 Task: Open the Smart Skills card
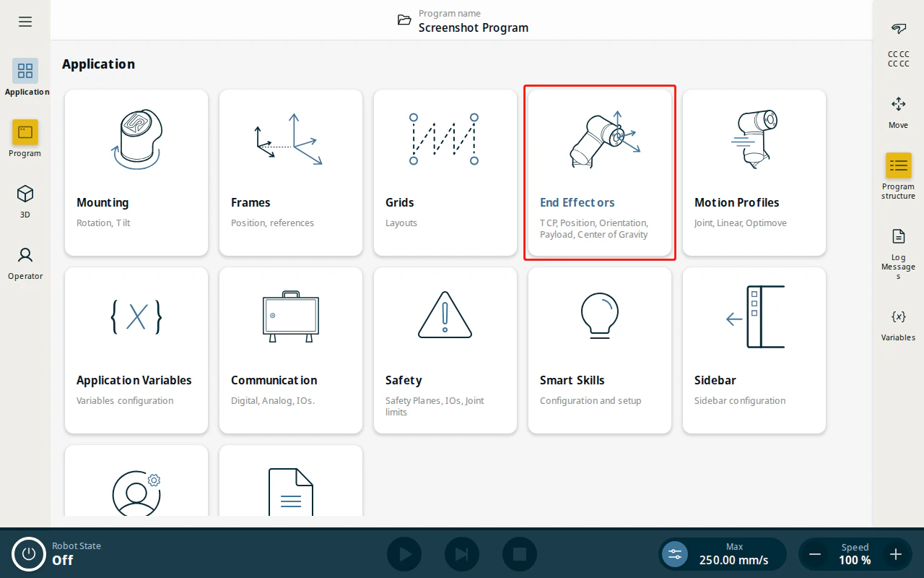tap(600, 350)
